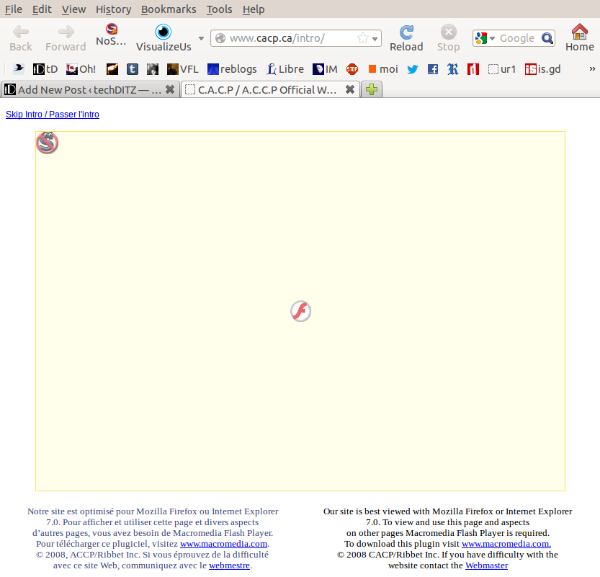The image size is (600, 577).
Task: Click the Flash placeholder icon in the center
Action: (300, 311)
